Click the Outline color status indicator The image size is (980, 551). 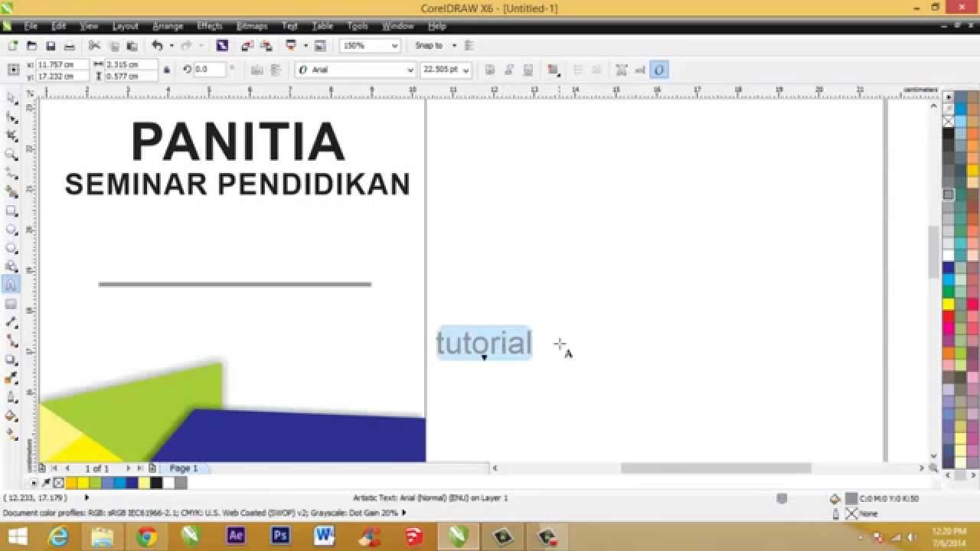pos(851,514)
